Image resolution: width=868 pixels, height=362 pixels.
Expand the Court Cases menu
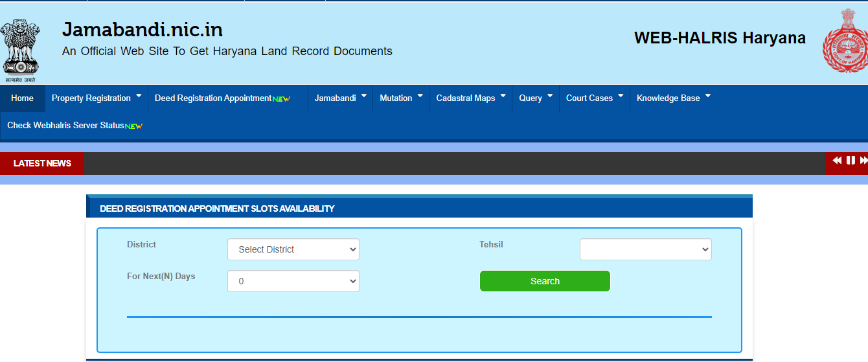594,98
